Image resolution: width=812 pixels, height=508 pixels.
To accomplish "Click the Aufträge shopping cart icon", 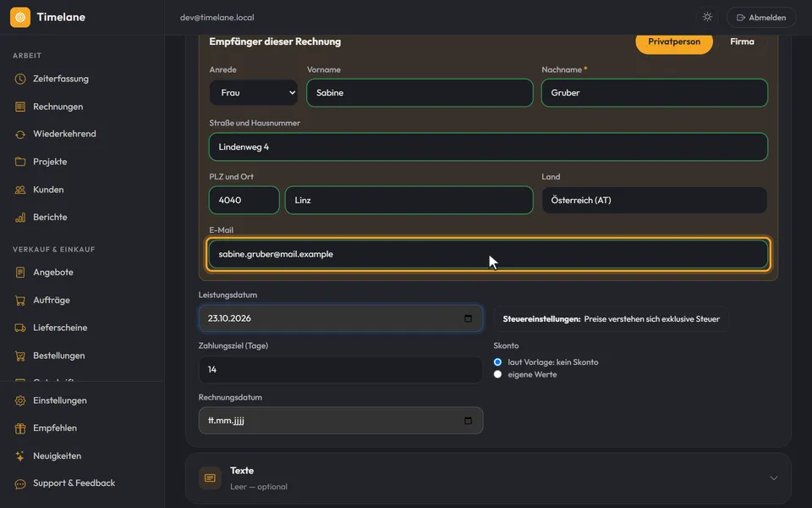I will (x=20, y=300).
